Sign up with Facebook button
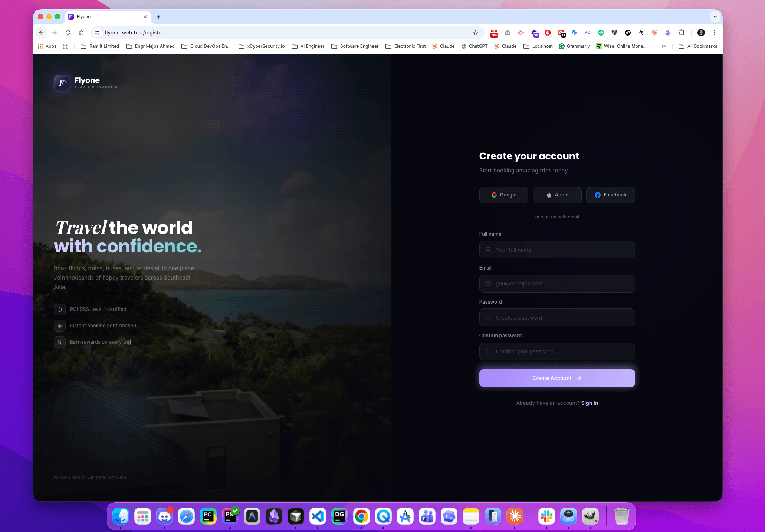The height and width of the screenshot is (532, 765). [x=610, y=195]
